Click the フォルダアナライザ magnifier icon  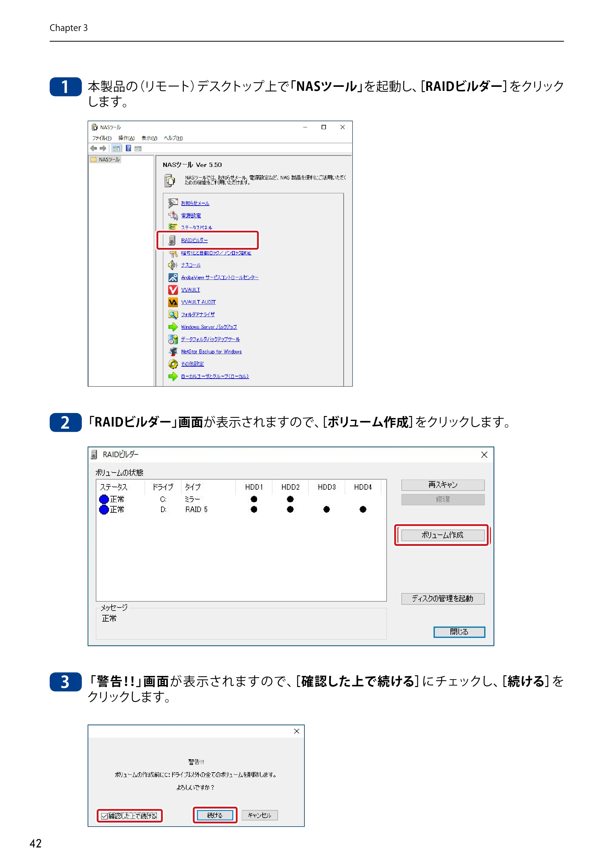pos(173,314)
